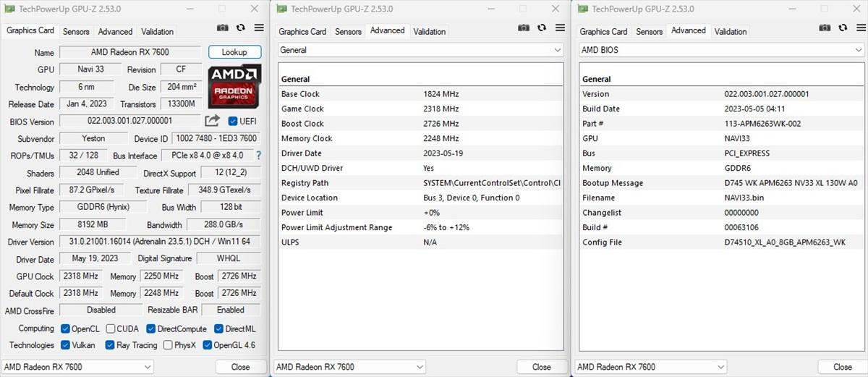Select the Boost Clock row in General list
Viewport: 868px width, 377px height.
pos(420,124)
